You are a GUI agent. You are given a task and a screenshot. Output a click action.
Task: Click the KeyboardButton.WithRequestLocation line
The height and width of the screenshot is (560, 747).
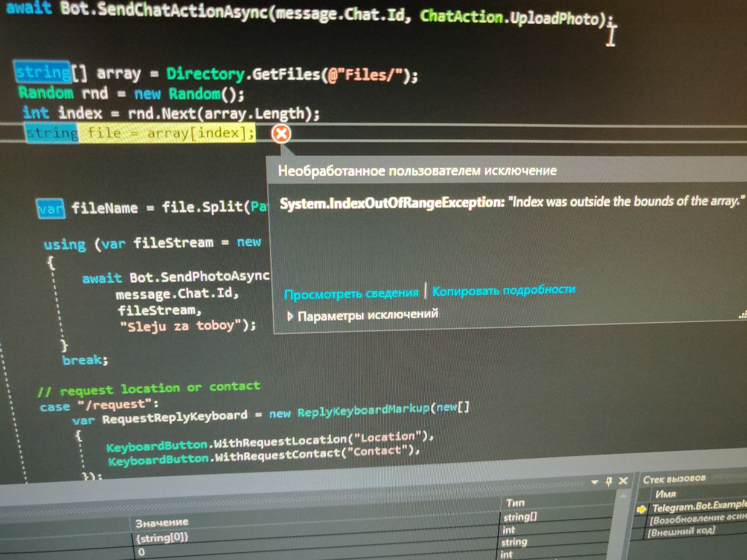click(270, 442)
